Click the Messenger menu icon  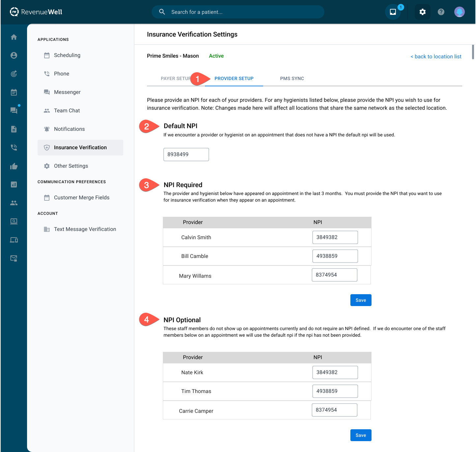click(47, 92)
